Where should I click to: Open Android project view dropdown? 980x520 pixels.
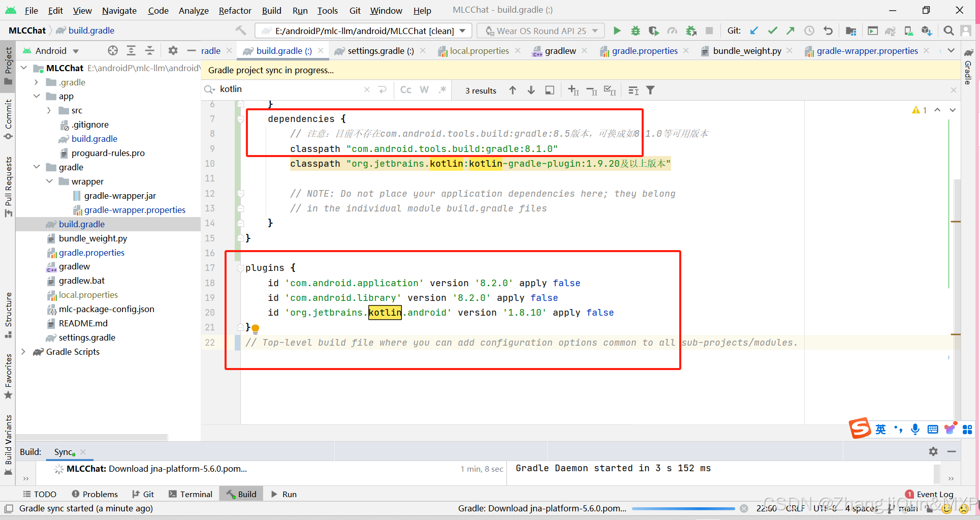point(51,50)
